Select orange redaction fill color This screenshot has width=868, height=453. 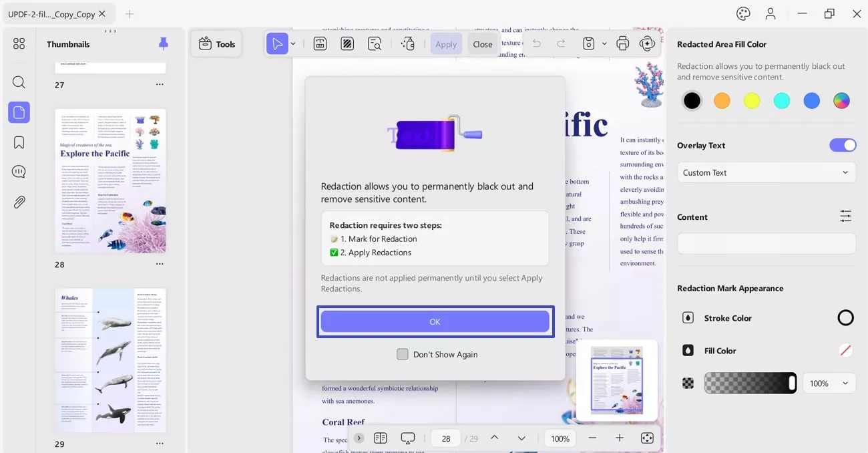point(722,100)
